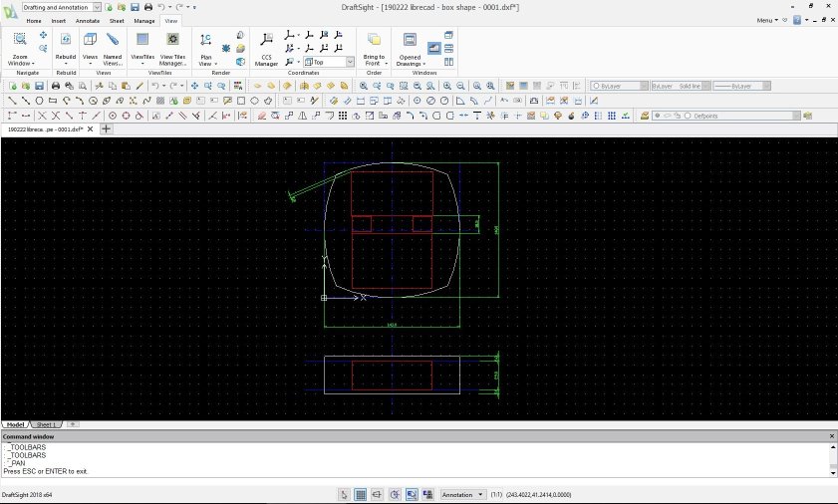Click the ViewTiles button in ribbon
Image resolution: width=838 pixels, height=504 pixels.
142,48
